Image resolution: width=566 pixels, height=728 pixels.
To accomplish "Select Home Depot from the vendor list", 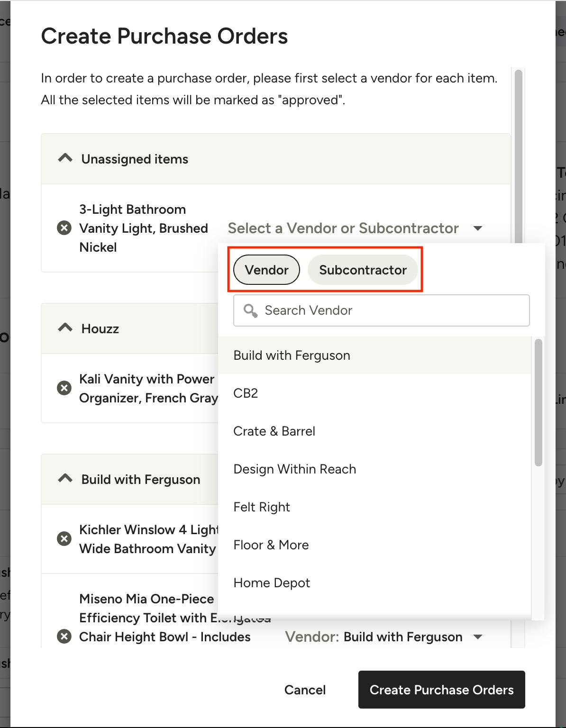I will [x=271, y=582].
